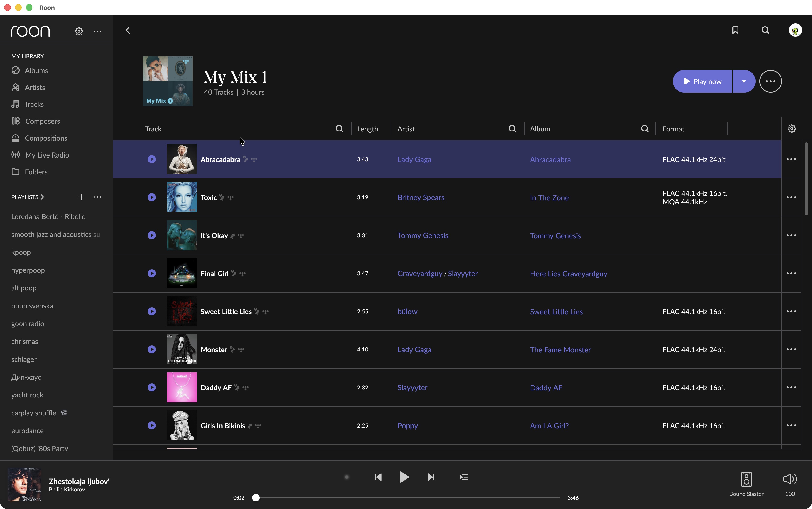
Task: Expand the Play now dropdown arrow
Action: 744,81
